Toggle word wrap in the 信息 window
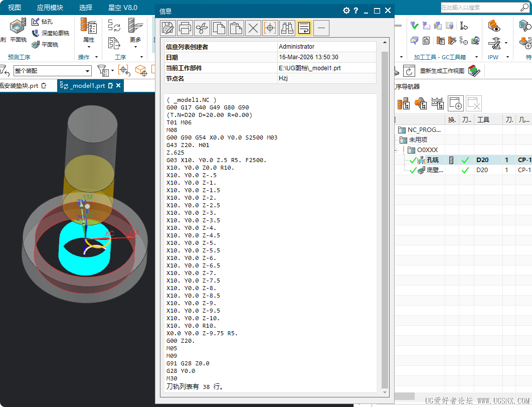 point(304,28)
